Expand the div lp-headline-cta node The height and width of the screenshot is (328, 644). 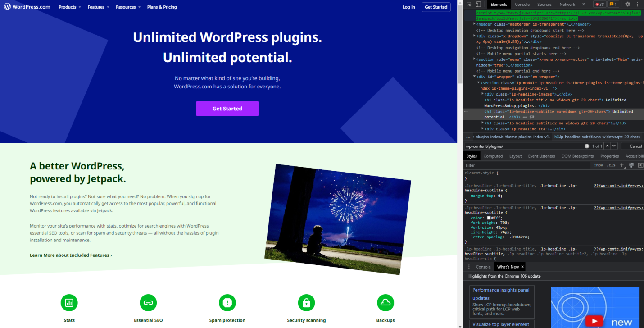[x=483, y=129]
